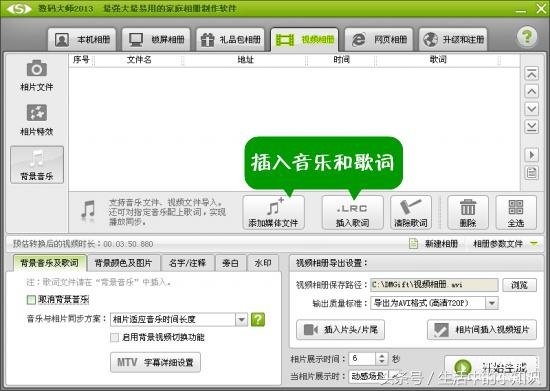Click 插入歌词 LRC button
Image resolution: width=550 pixels, height=391 pixels.
point(352,213)
